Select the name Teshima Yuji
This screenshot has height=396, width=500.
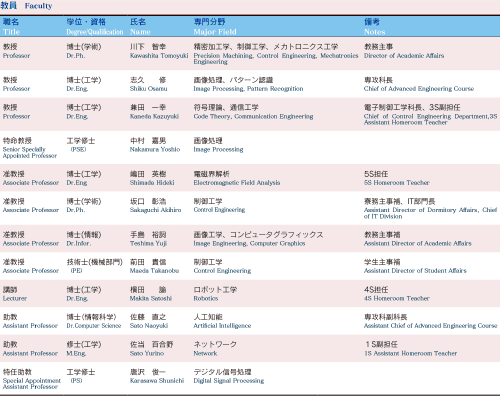click(x=148, y=243)
